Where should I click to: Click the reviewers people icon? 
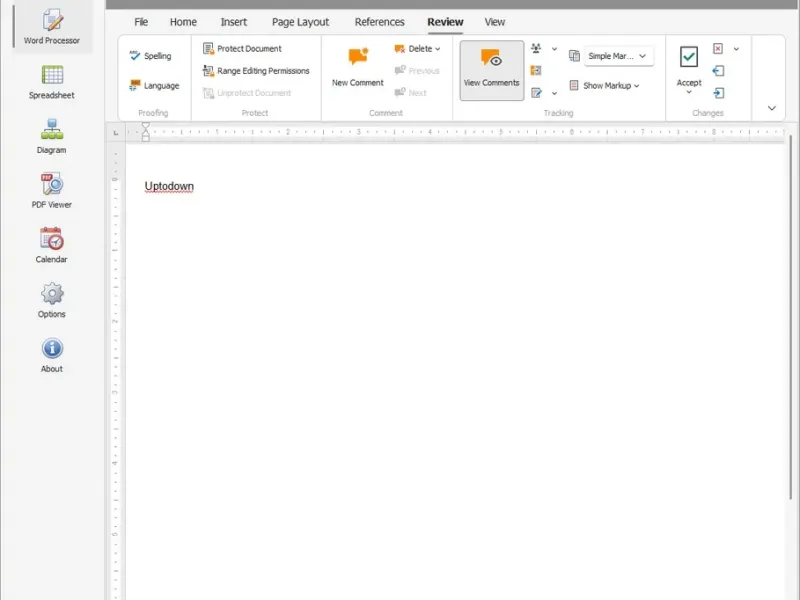(x=536, y=48)
